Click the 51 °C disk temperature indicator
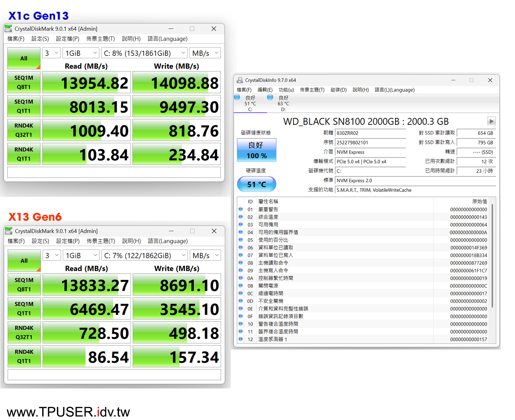 [257, 184]
